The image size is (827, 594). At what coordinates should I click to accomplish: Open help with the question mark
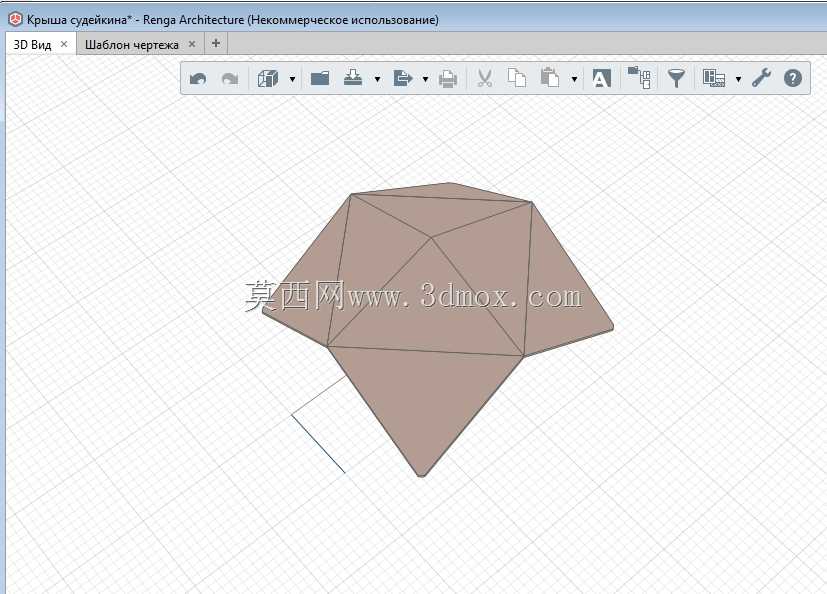tap(793, 78)
